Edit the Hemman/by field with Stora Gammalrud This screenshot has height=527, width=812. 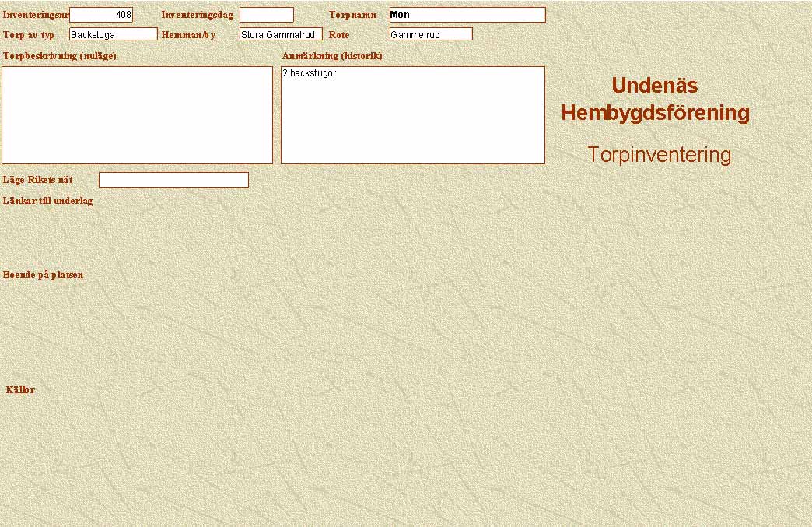pos(281,34)
